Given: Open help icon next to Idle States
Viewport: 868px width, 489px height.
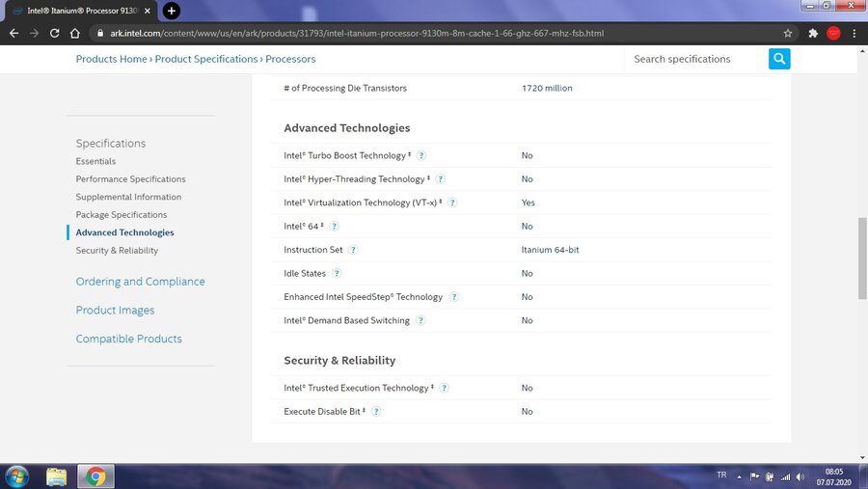Looking at the screenshot, I should (x=336, y=273).
